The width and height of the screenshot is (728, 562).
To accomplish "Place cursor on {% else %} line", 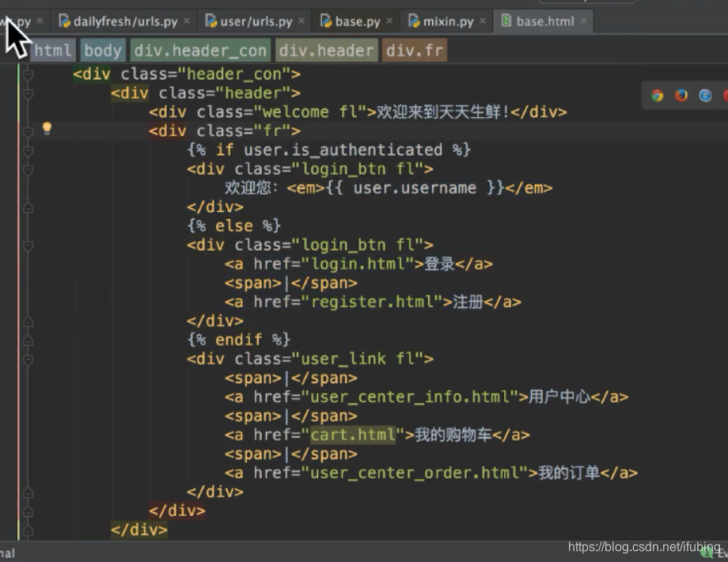I will tap(234, 226).
